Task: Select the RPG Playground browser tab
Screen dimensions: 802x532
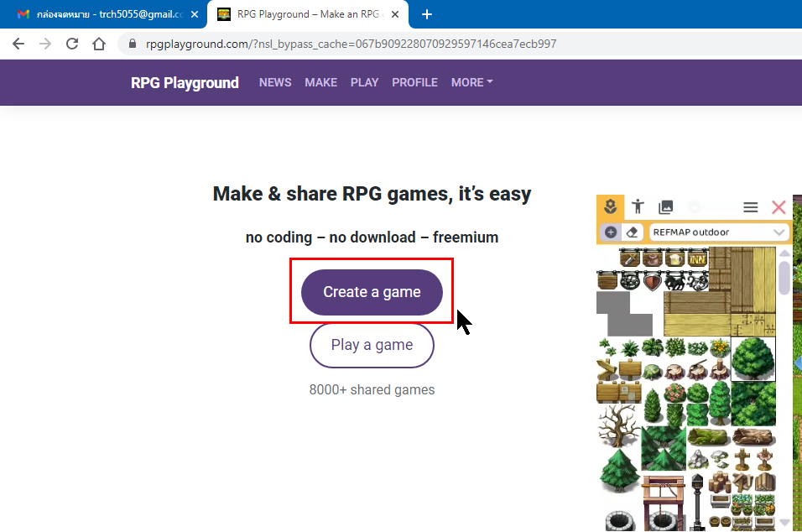Action: point(307,14)
